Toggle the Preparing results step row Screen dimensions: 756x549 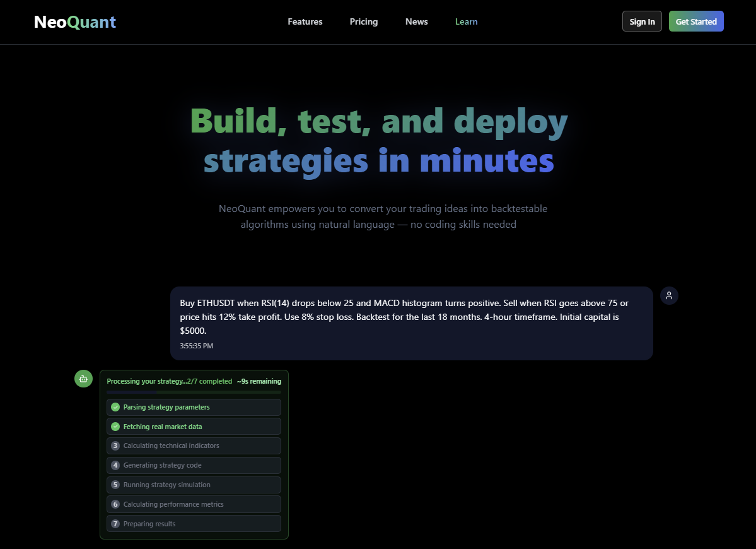pos(194,523)
